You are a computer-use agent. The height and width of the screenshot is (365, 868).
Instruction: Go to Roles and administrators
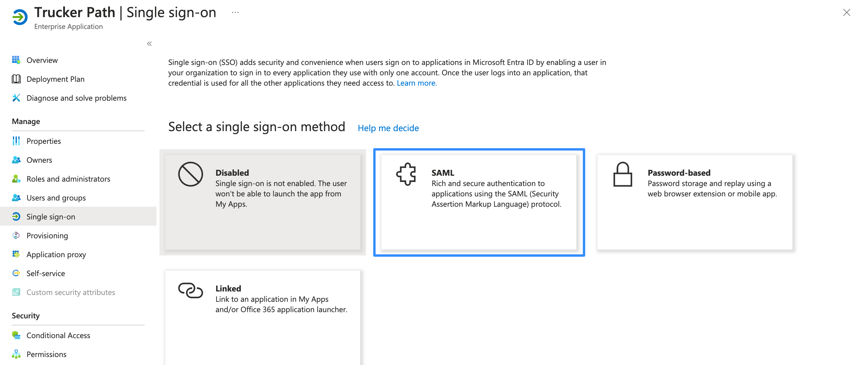68,179
